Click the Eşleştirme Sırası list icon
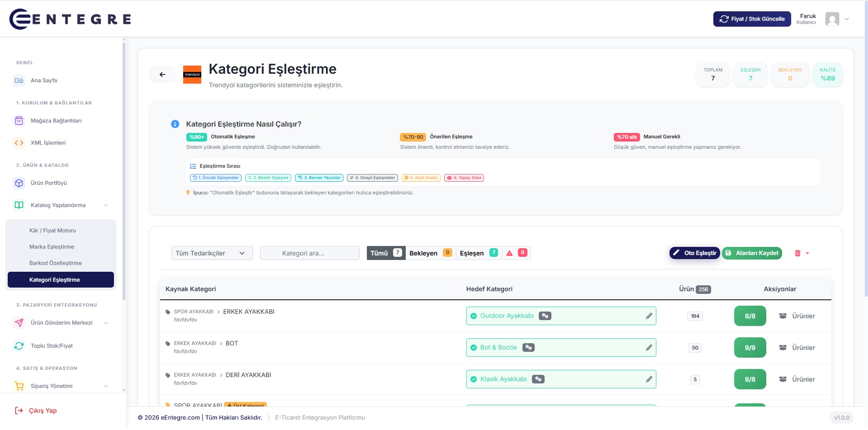 coord(193,166)
